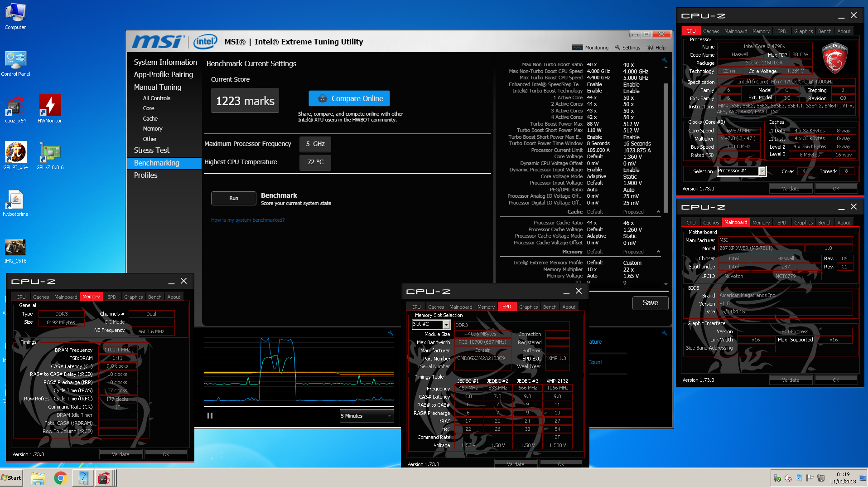Select the GPUPI_x64 desktop icon

[x=15, y=156]
